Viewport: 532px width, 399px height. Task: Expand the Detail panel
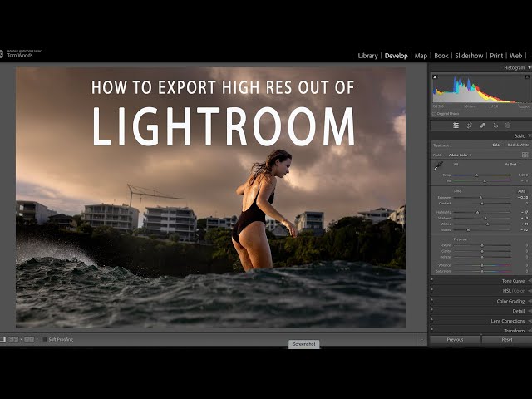click(530, 311)
